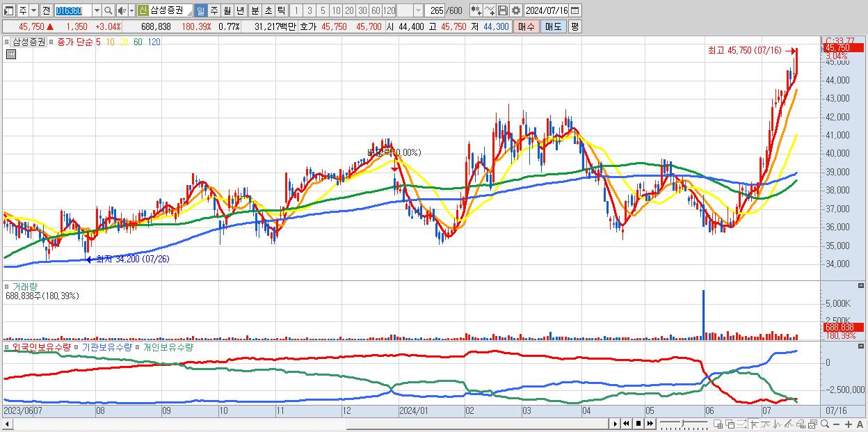Image resolution: width=868 pixels, height=432 pixels.
Task: Click the diagonal line chart tool icon
Action: click(x=789, y=424)
